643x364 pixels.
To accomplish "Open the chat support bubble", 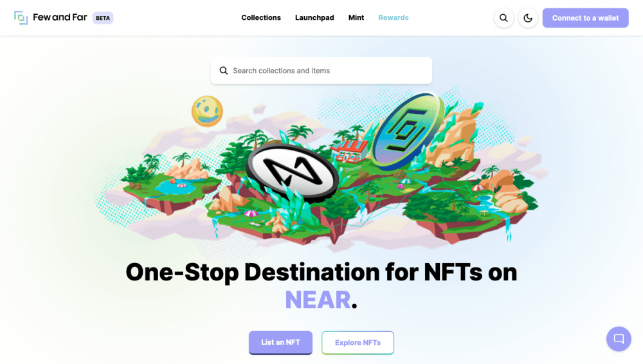I will (x=619, y=339).
